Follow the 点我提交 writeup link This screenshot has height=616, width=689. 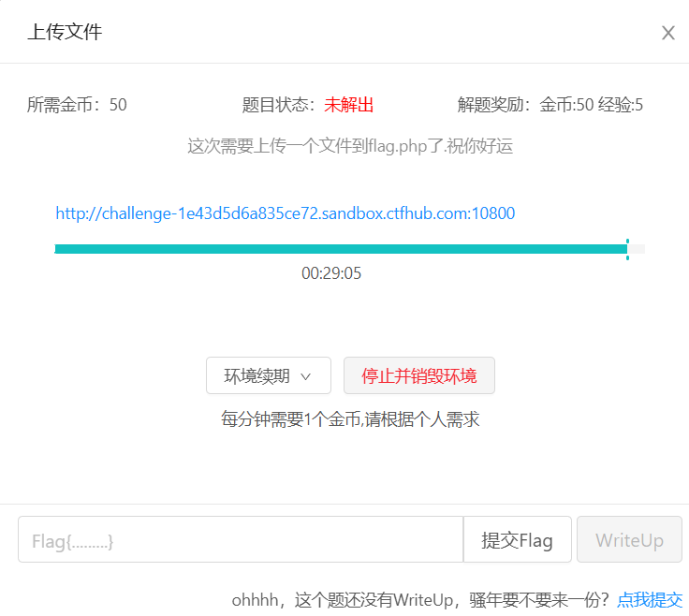650,599
